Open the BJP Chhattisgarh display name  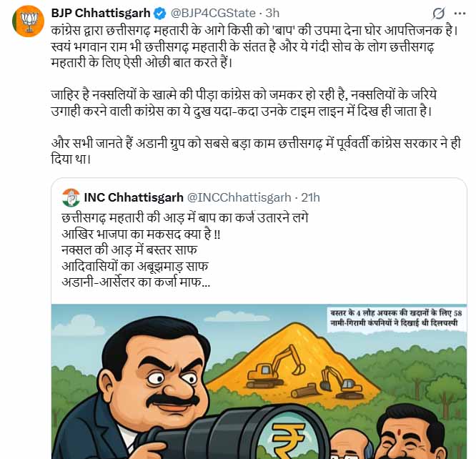pyautogui.click(x=101, y=13)
